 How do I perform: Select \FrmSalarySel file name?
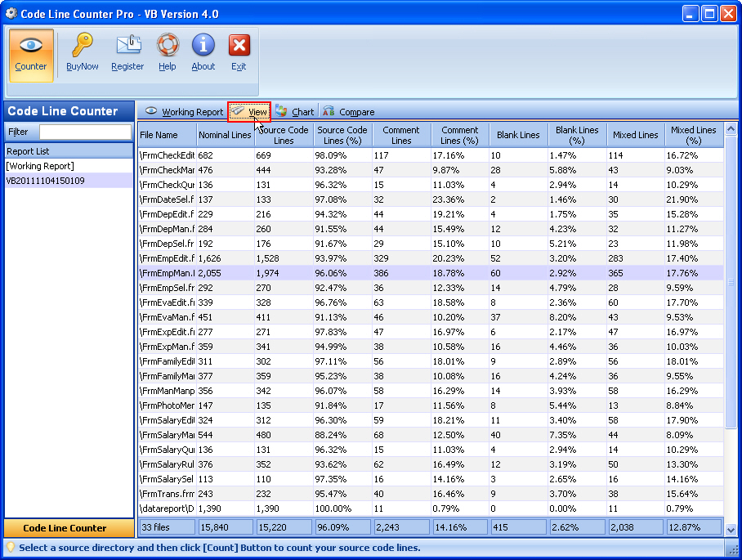click(167, 479)
